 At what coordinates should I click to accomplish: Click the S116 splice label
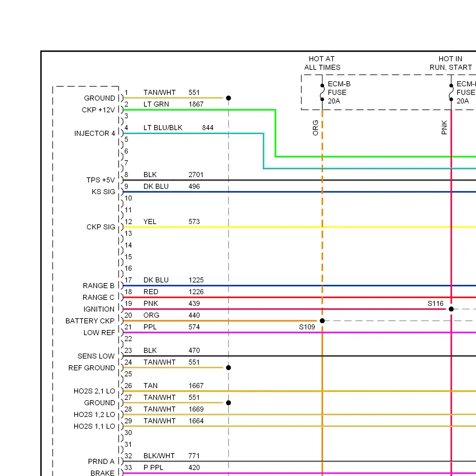coord(435,303)
